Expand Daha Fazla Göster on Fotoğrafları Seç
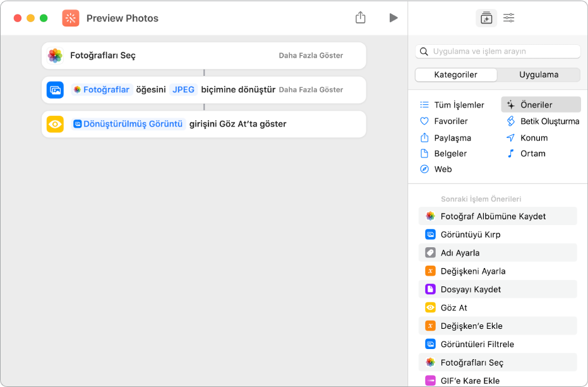Image resolution: width=588 pixels, height=387 pixels. tap(311, 56)
